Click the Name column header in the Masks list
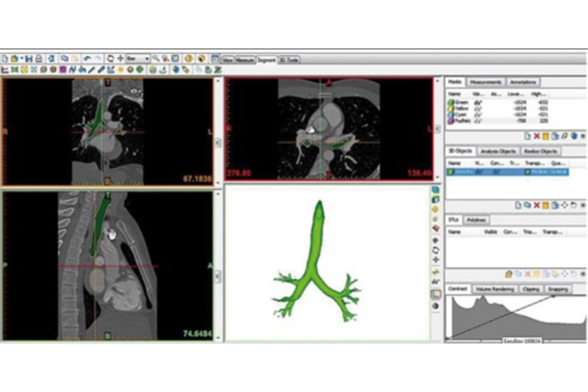This screenshot has height=392, width=588. click(x=455, y=93)
